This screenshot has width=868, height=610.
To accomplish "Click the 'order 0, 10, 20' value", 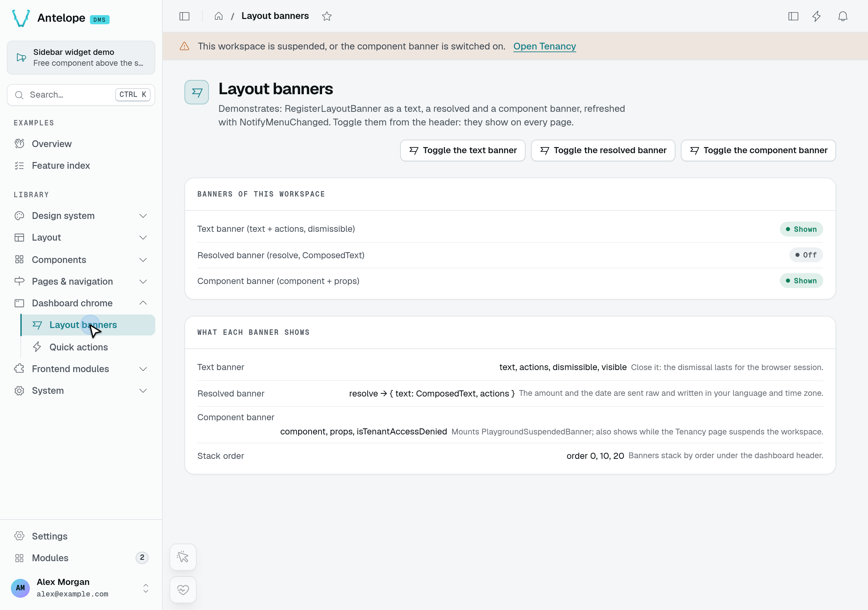I will point(595,456).
